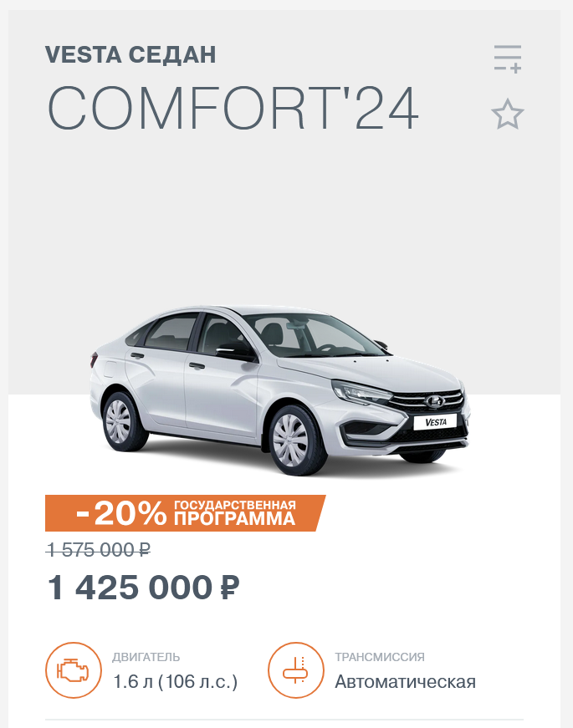The width and height of the screenshot is (573, 728).
Task: Add Vesta Comfort'24 to comparison list
Action: click(508, 59)
